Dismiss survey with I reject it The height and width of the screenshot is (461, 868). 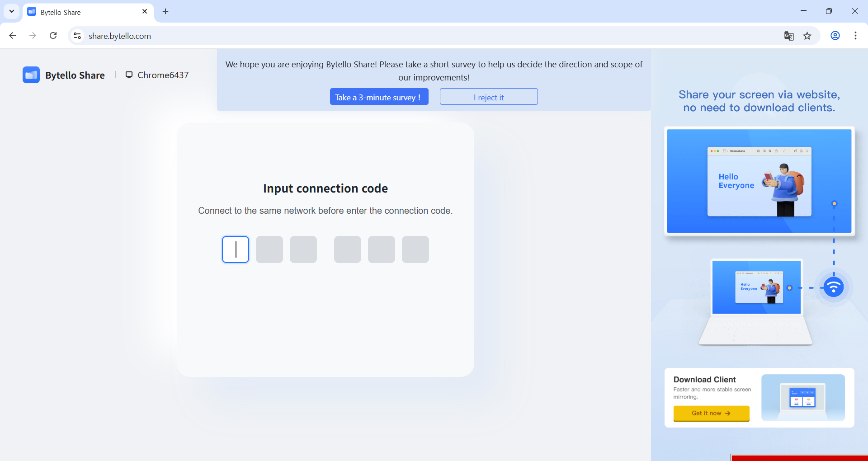coord(488,97)
